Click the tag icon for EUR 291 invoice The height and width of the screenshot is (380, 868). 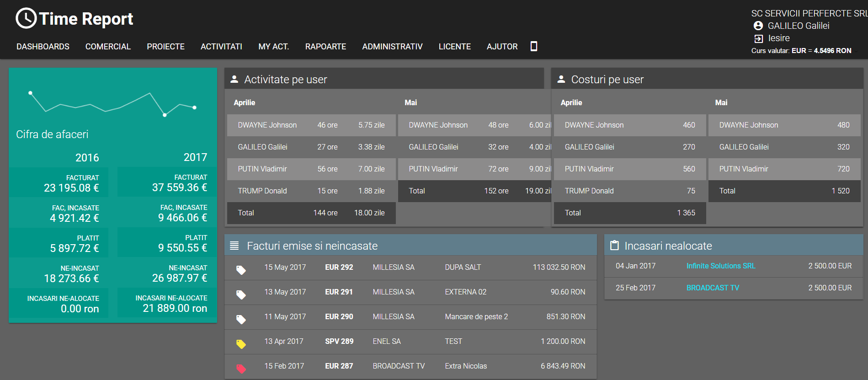pos(241,295)
